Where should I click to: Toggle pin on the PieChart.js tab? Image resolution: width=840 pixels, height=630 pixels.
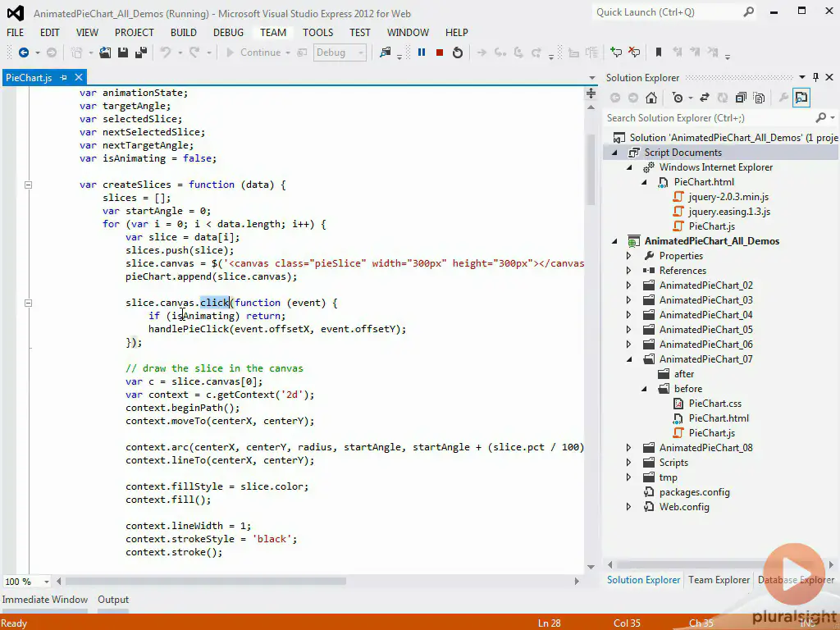(x=64, y=78)
